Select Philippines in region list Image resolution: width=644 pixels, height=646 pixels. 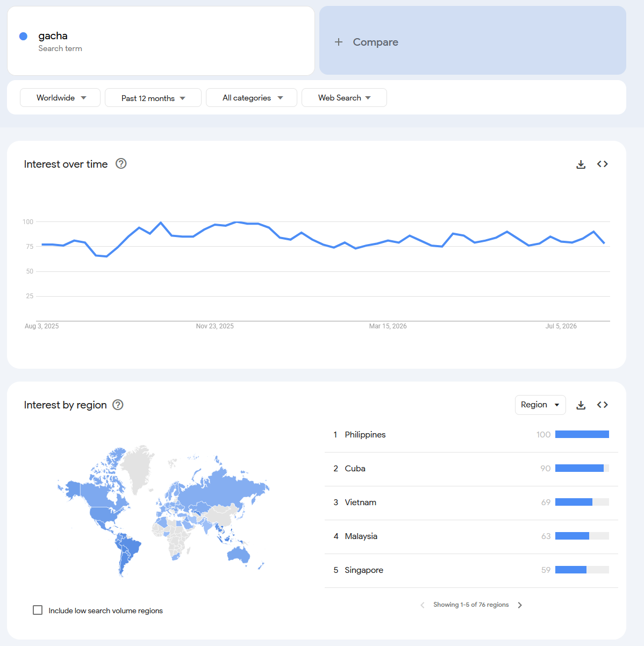[365, 435]
